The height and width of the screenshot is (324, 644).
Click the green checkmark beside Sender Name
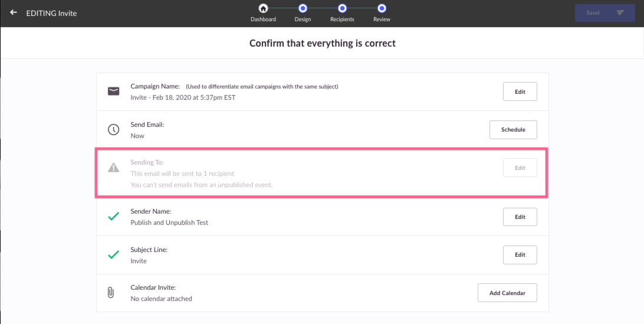click(x=114, y=216)
